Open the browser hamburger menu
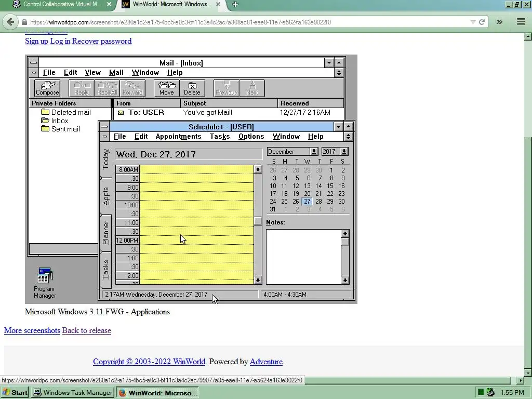 [x=521, y=22]
